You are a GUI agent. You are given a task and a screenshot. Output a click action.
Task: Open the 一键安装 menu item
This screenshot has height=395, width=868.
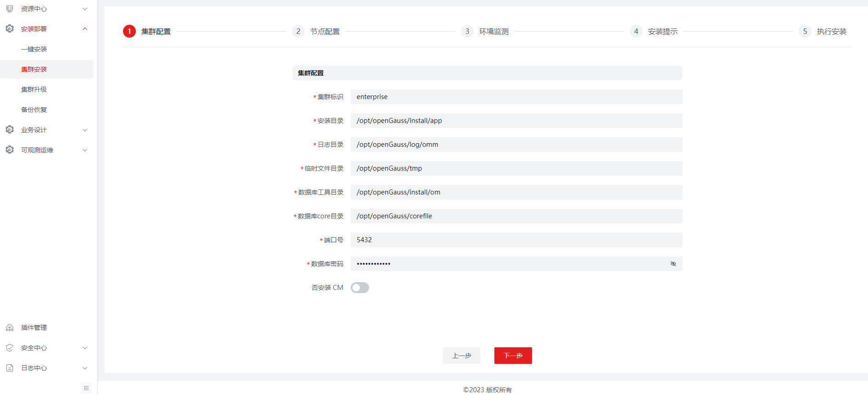tap(34, 49)
